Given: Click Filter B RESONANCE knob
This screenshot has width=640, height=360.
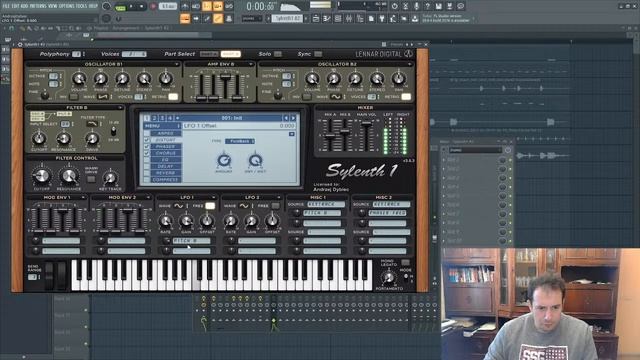Looking at the screenshot, I should point(64,139).
